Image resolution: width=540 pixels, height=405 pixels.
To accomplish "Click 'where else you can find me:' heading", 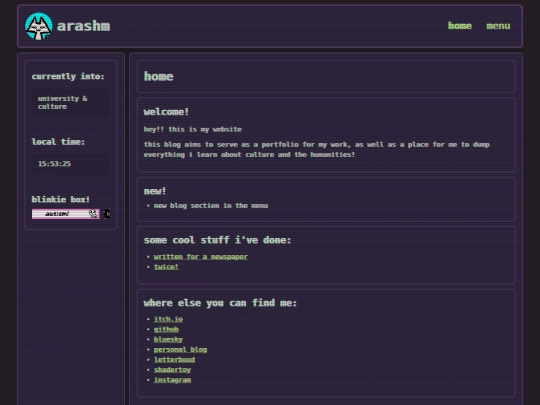I will pyautogui.click(x=220, y=303).
